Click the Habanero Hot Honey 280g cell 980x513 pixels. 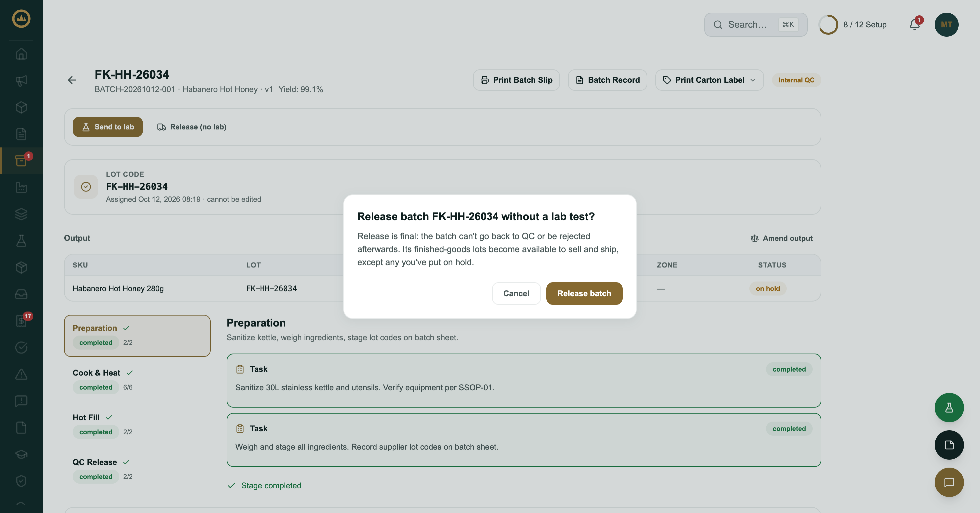click(x=118, y=289)
